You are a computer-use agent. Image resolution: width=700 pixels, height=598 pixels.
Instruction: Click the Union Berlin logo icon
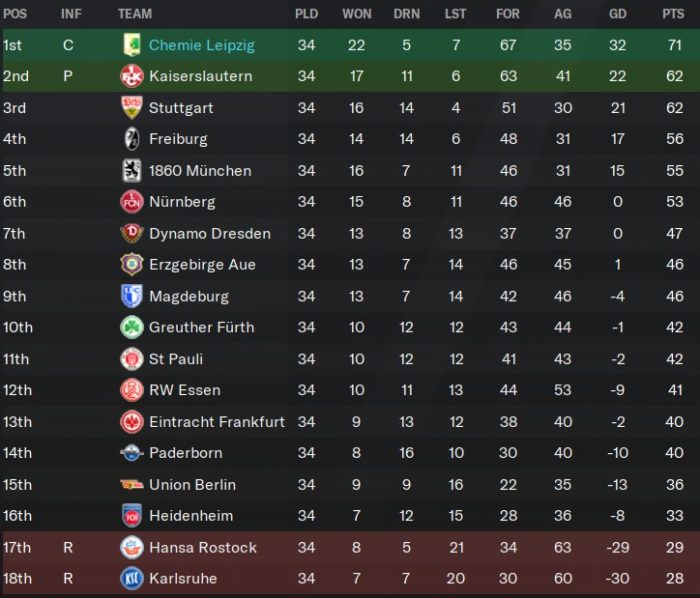132,485
